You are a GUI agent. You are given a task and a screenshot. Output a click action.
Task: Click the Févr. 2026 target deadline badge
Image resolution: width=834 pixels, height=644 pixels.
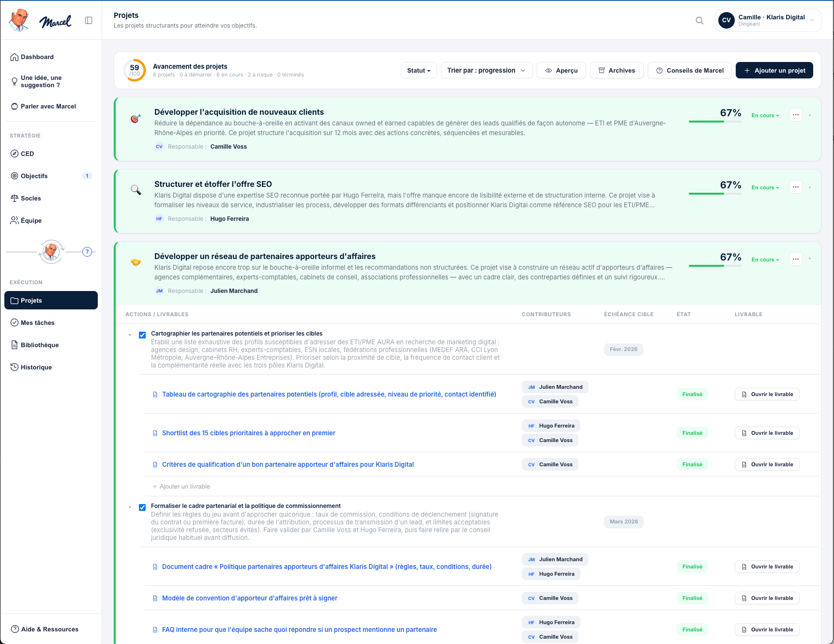pyautogui.click(x=623, y=349)
